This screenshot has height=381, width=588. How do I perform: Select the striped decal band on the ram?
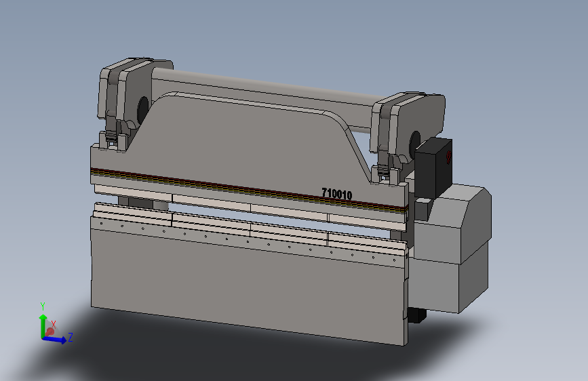(x=250, y=190)
